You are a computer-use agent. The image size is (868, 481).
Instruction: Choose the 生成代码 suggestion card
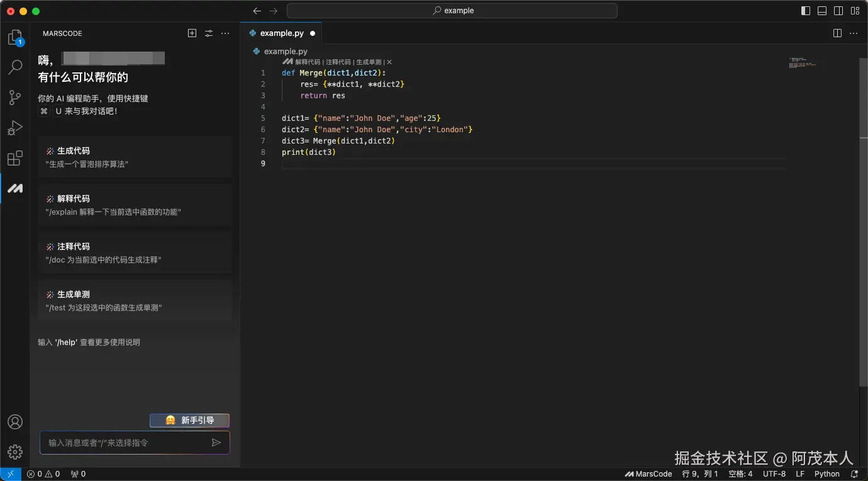click(135, 157)
